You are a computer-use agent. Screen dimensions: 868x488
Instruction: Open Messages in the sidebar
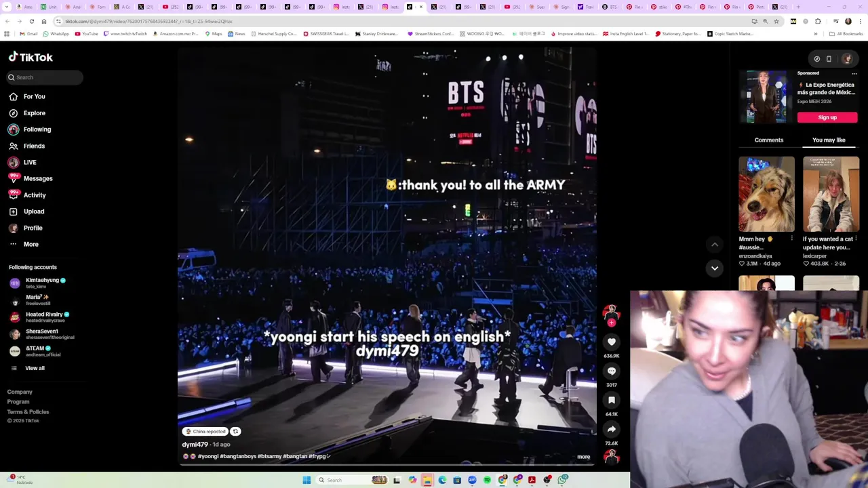30,178
